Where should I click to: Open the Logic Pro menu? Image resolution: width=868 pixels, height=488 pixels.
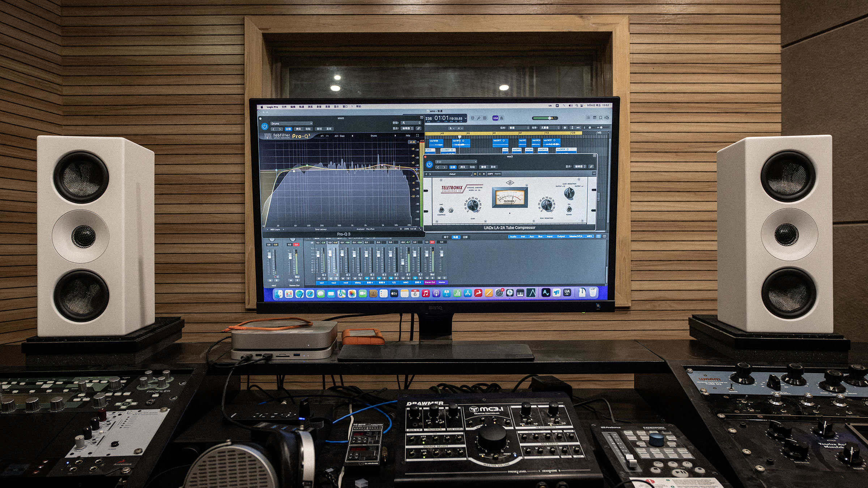272,107
